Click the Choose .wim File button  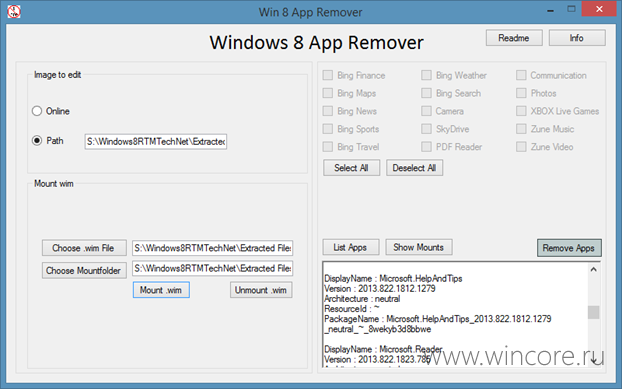[x=84, y=248]
